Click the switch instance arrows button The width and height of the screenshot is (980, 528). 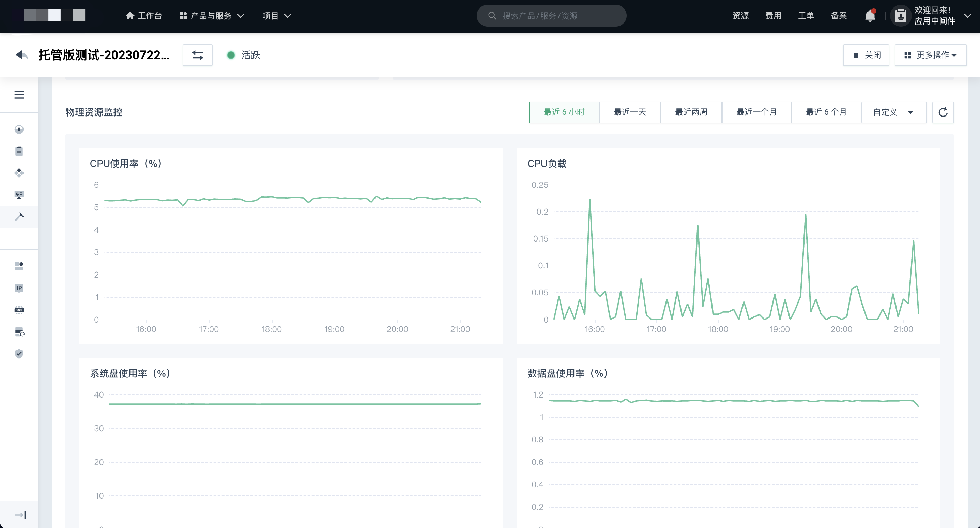tap(197, 55)
